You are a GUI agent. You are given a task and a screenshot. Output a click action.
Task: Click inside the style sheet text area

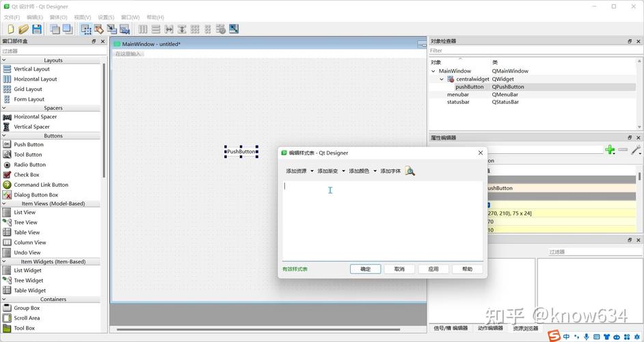pos(383,219)
